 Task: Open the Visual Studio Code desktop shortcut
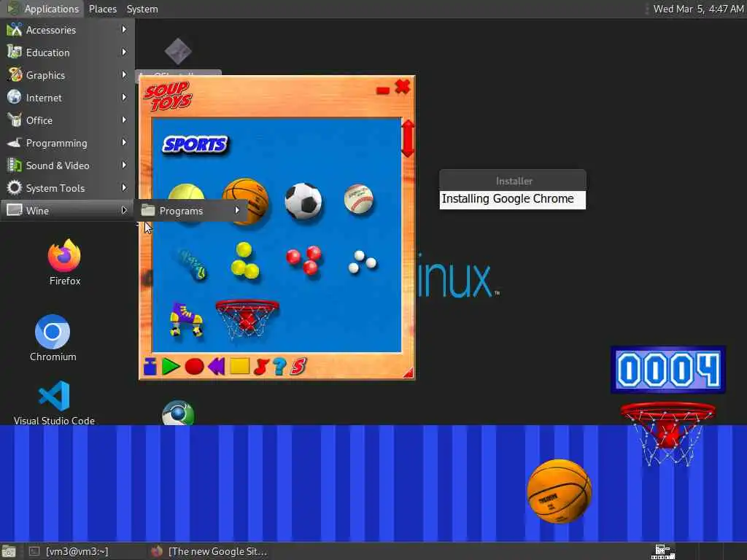(54, 402)
